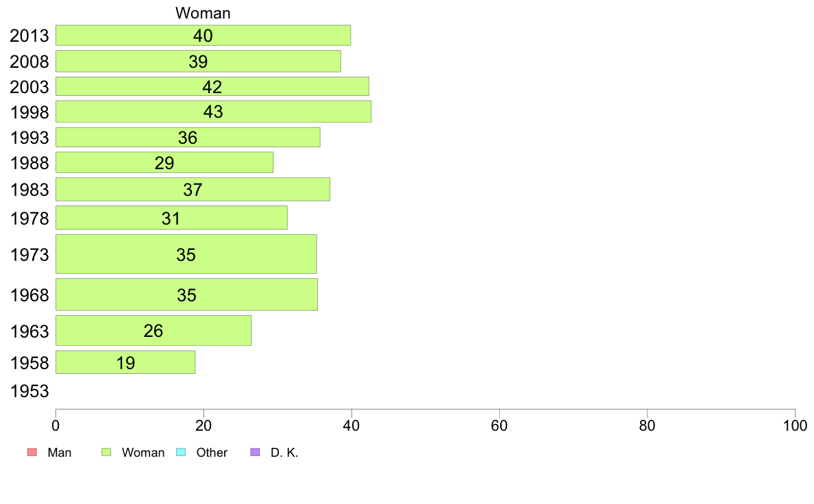The image size is (814, 504).
Task: Select the 1963 bar showing 26
Action: 153,331
